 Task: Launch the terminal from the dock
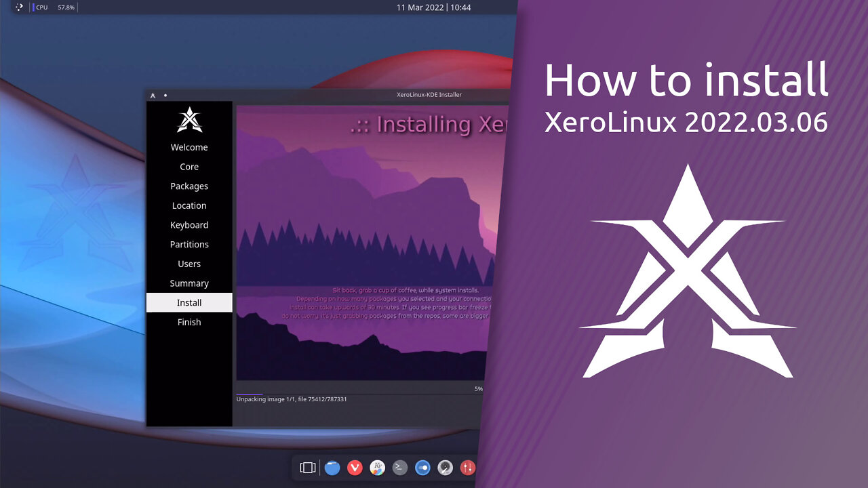point(400,468)
